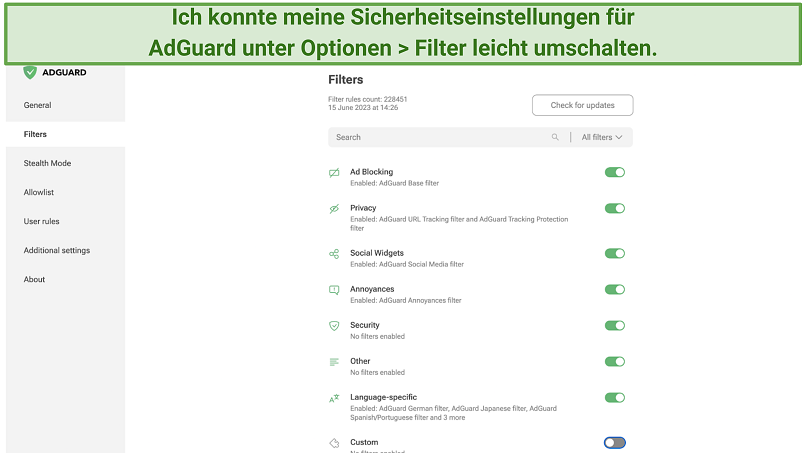This screenshot has height=453, width=806.
Task: Click the Custom filters tag icon
Action: click(x=334, y=442)
